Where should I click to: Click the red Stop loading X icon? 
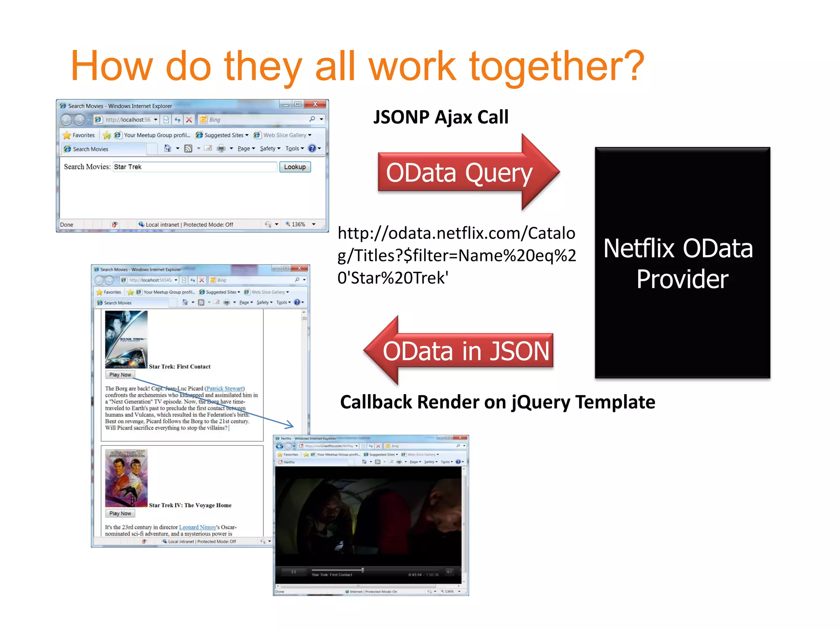tap(189, 120)
